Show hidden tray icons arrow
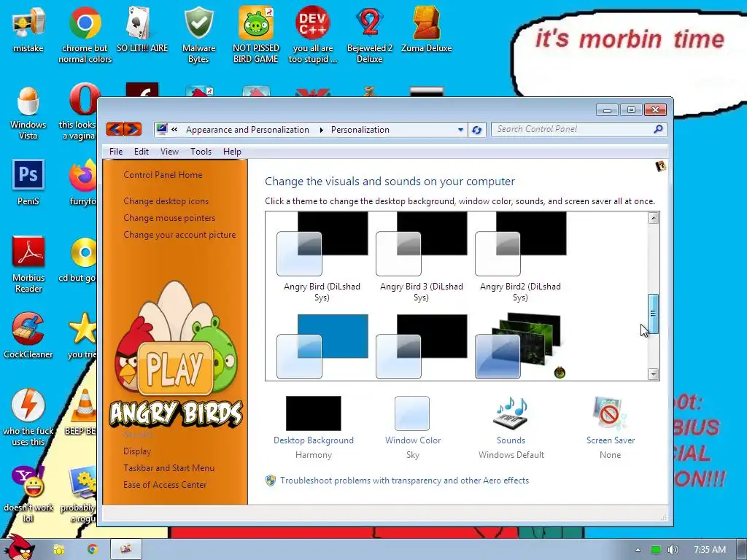The image size is (747, 560). point(638,551)
